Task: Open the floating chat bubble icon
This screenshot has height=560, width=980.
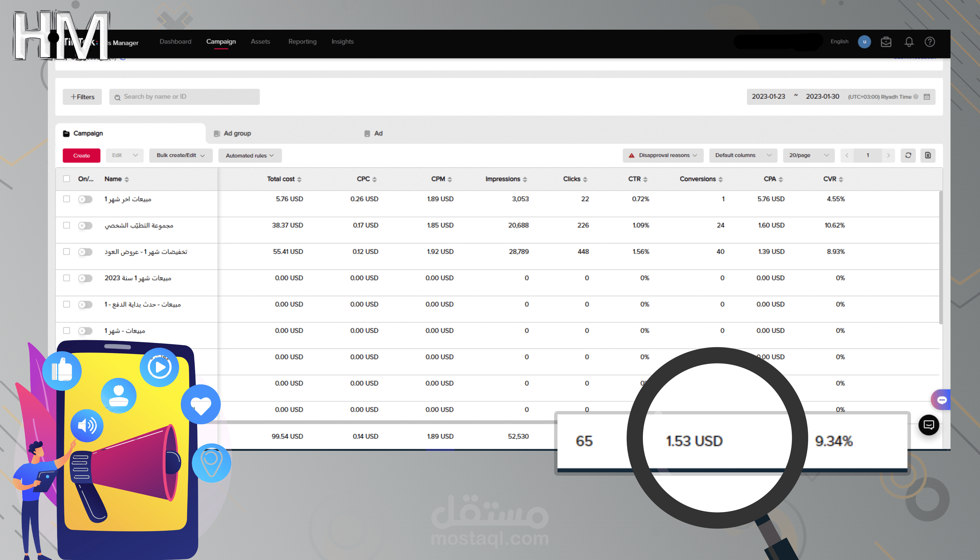Action: (929, 425)
